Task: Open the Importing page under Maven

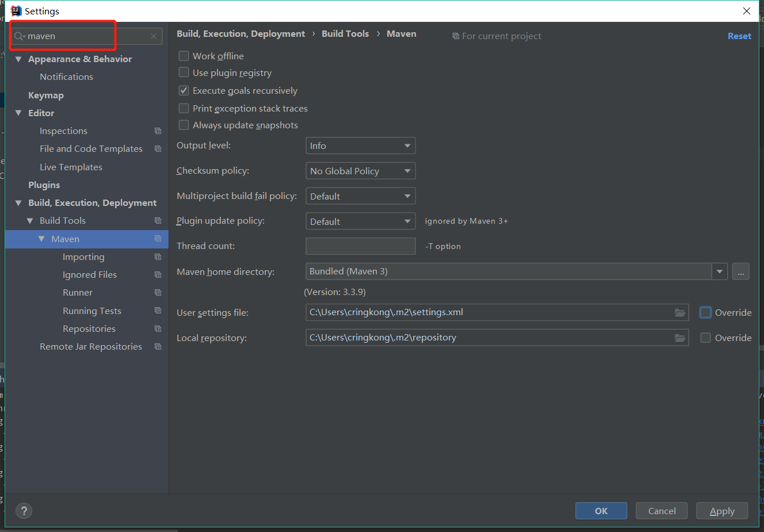Action: point(83,257)
